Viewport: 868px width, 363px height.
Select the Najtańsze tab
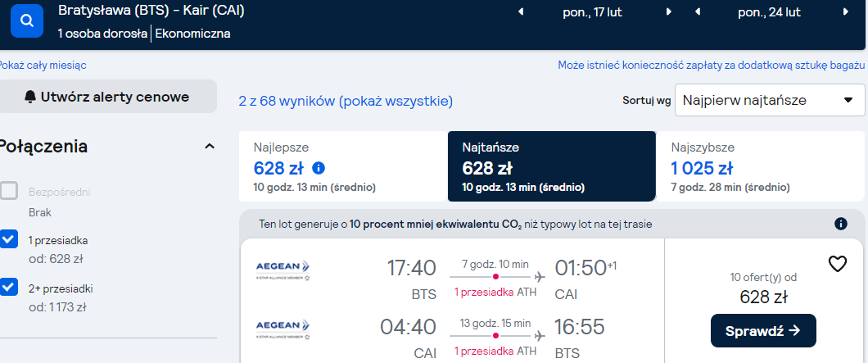(x=552, y=166)
